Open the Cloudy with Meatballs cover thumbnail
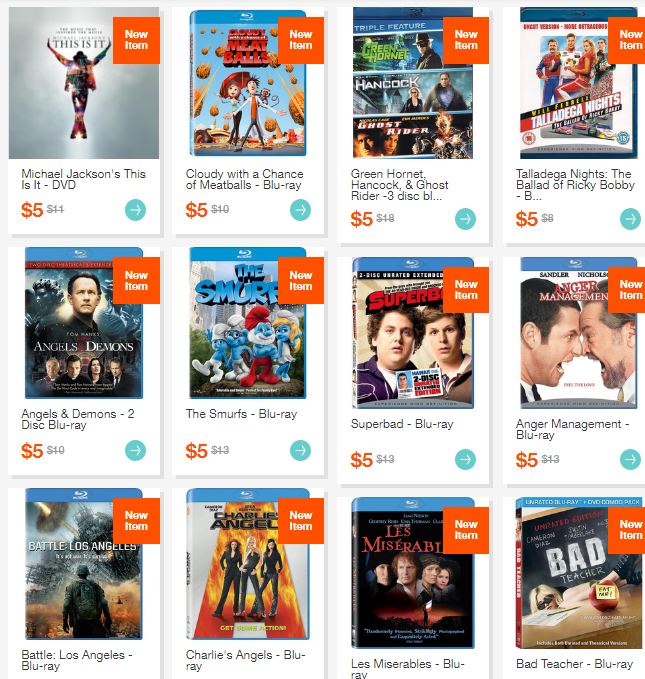Viewport: 645px width, 679px height. (x=248, y=83)
